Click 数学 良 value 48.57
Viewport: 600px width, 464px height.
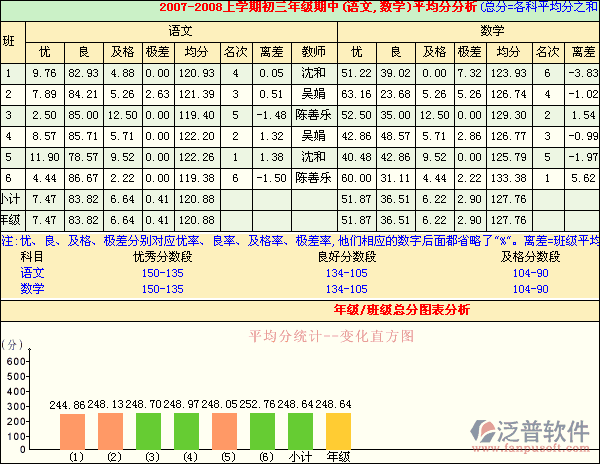[x=395, y=136]
